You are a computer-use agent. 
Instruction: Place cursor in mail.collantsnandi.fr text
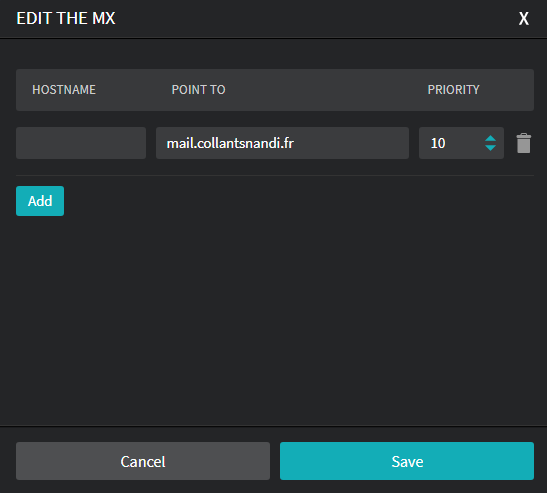230,143
